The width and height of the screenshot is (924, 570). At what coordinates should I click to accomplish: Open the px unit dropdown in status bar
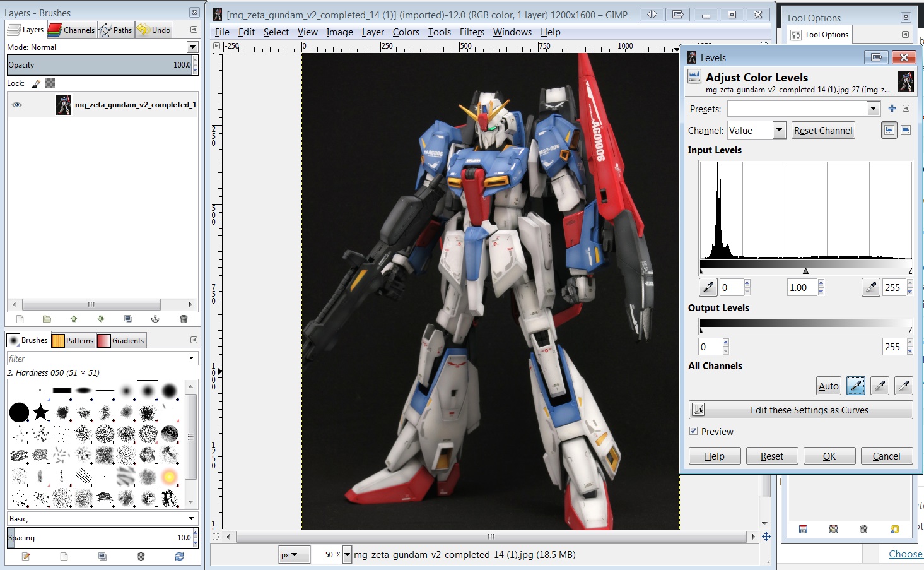pyautogui.click(x=294, y=554)
